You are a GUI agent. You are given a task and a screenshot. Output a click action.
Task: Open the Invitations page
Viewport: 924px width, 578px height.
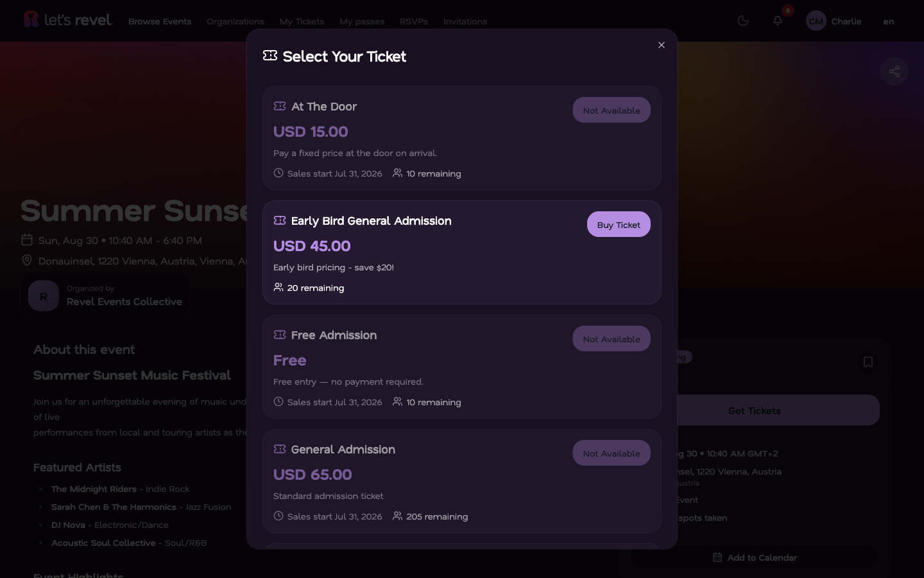pos(465,21)
